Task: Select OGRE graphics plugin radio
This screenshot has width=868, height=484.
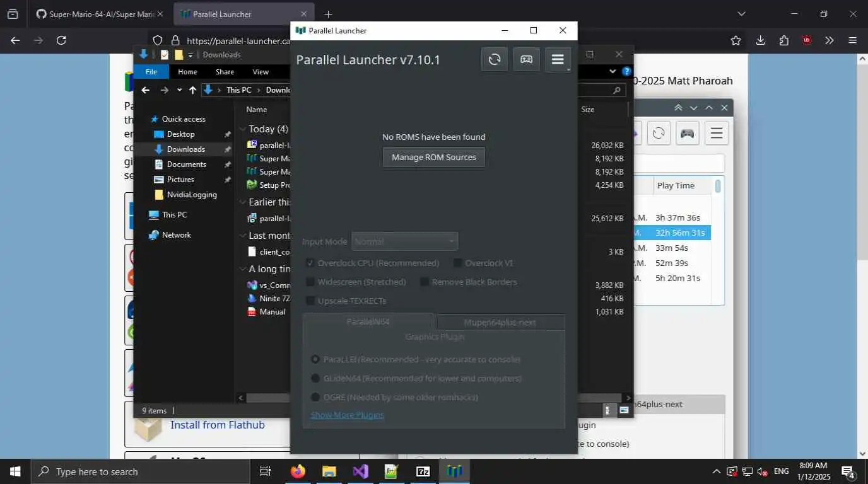Action: click(315, 397)
